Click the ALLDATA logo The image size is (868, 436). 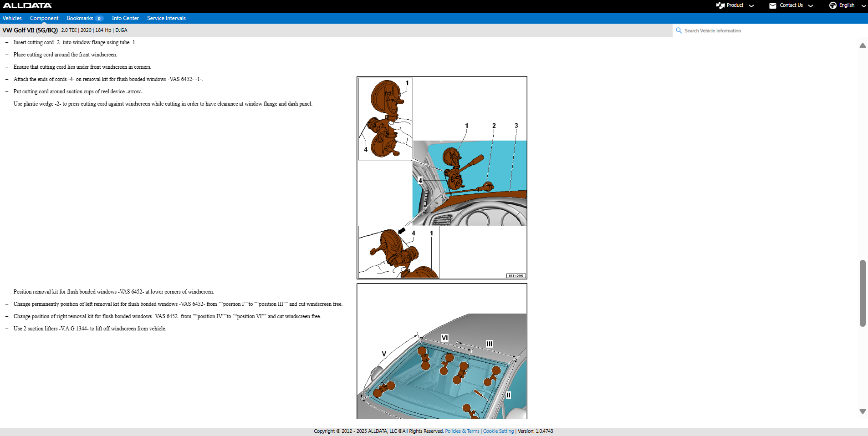pos(27,5)
